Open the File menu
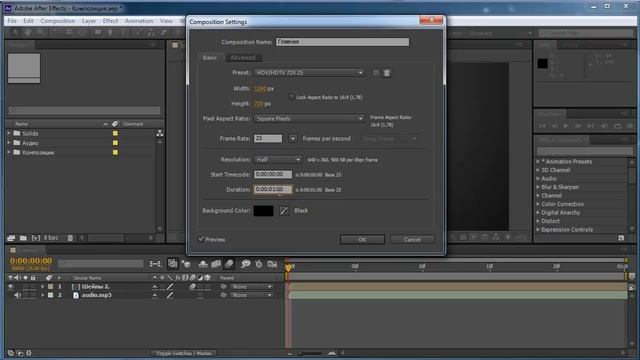Viewport: 640px width, 360px height. (12, 21)
